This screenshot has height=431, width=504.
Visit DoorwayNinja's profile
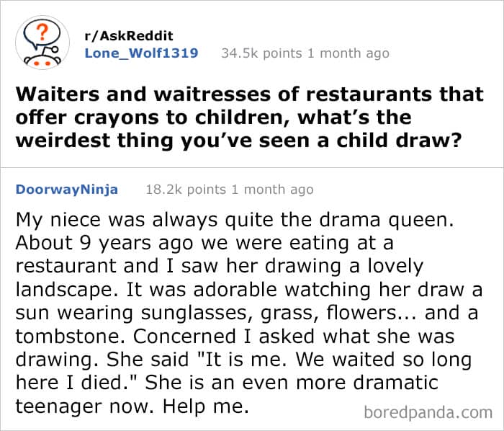click(x=66, y=190)
